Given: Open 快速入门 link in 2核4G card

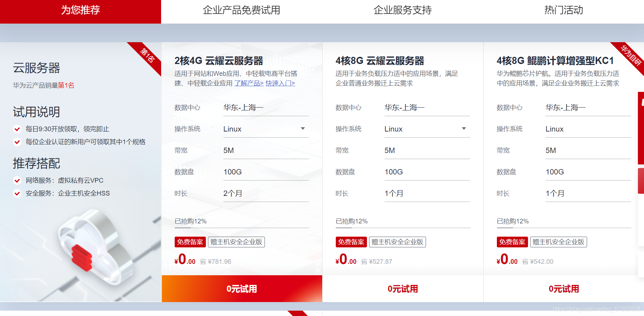Looking at the screenshot, I should pyautogui.click(x=280, y=83).
